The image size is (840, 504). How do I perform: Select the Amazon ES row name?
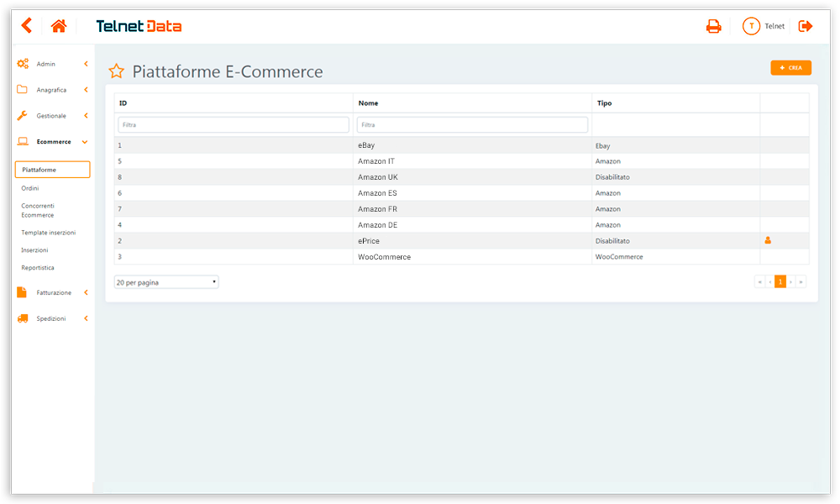tap(377, 193)
